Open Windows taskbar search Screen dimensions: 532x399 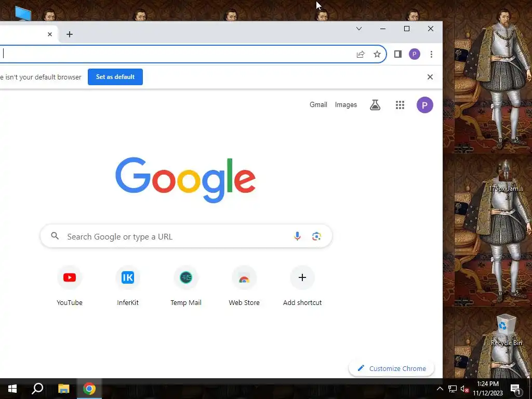(x=37, y=389)
